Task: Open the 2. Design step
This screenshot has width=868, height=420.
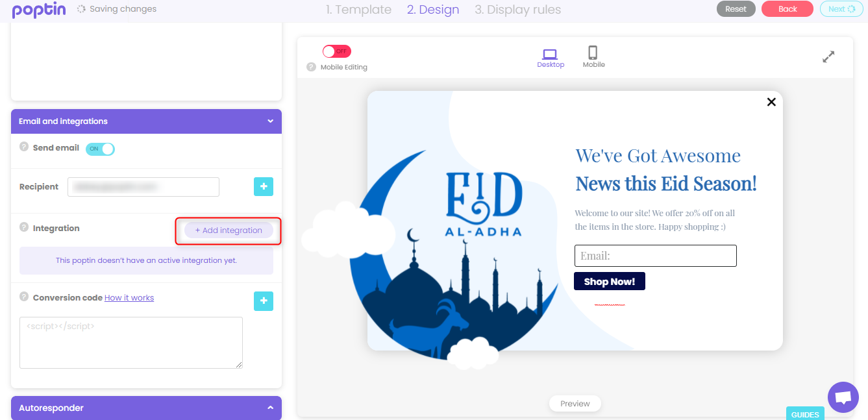Action: 433,10
